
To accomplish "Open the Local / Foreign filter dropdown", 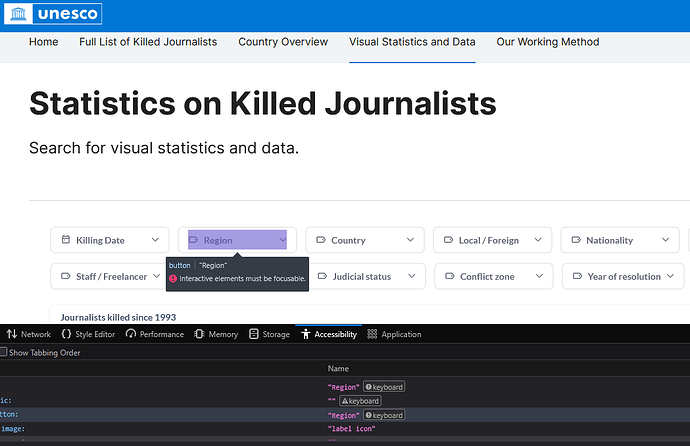I will (492, 240).
